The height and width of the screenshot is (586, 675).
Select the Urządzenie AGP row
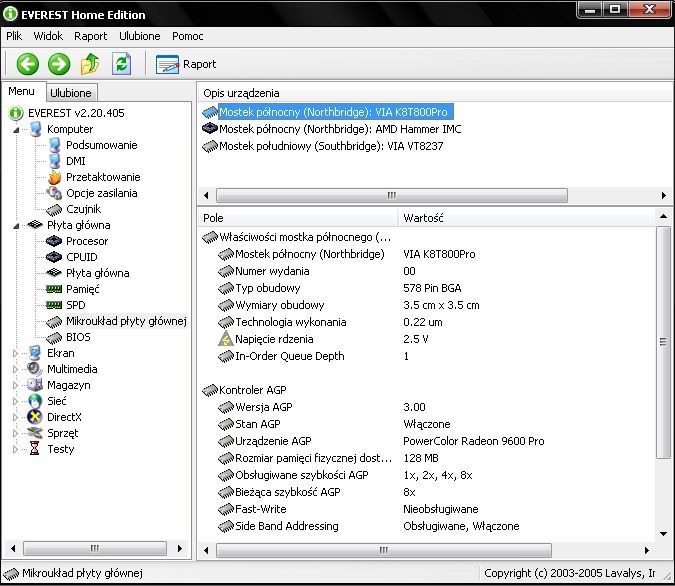(x=426, y=441)
